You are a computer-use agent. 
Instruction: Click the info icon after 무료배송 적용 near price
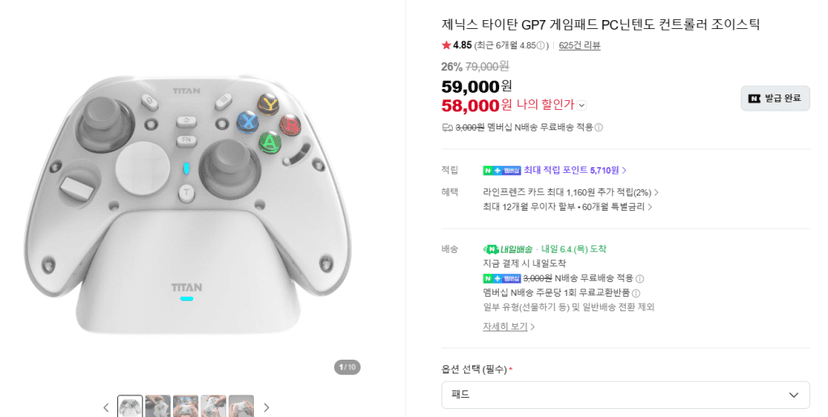pos(598,128)
